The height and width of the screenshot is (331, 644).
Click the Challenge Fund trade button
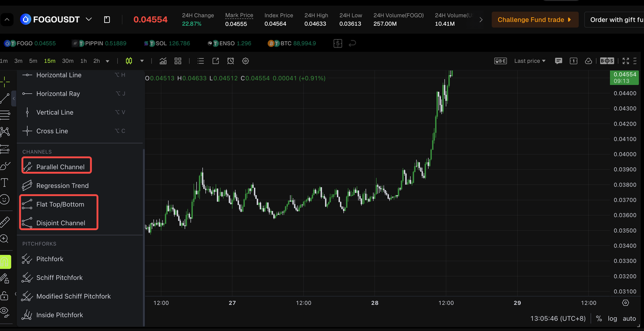tap(534, 20)
